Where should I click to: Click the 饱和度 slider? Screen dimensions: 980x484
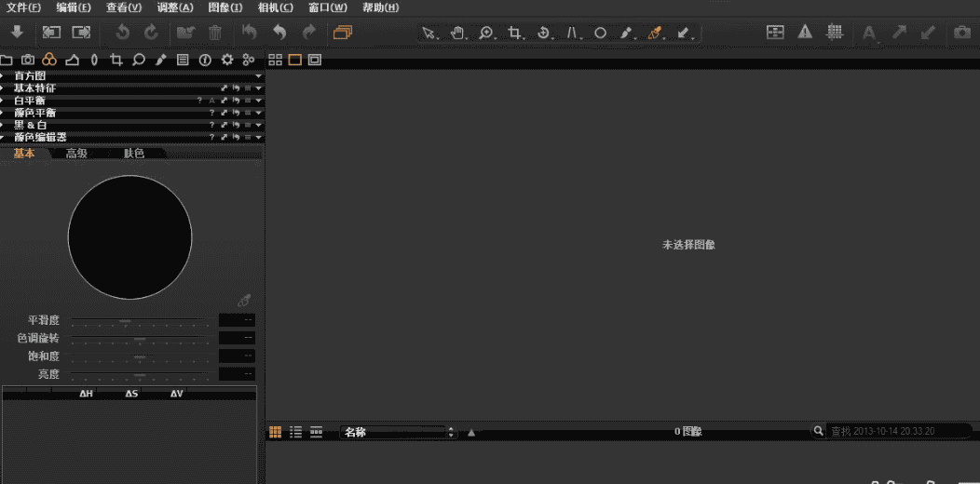[140, 356]
